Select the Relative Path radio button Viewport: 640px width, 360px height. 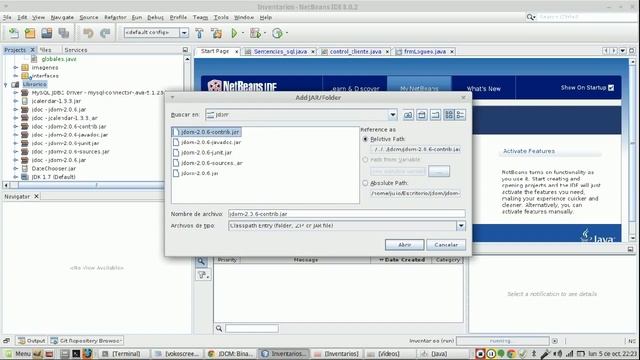(365, 139)
